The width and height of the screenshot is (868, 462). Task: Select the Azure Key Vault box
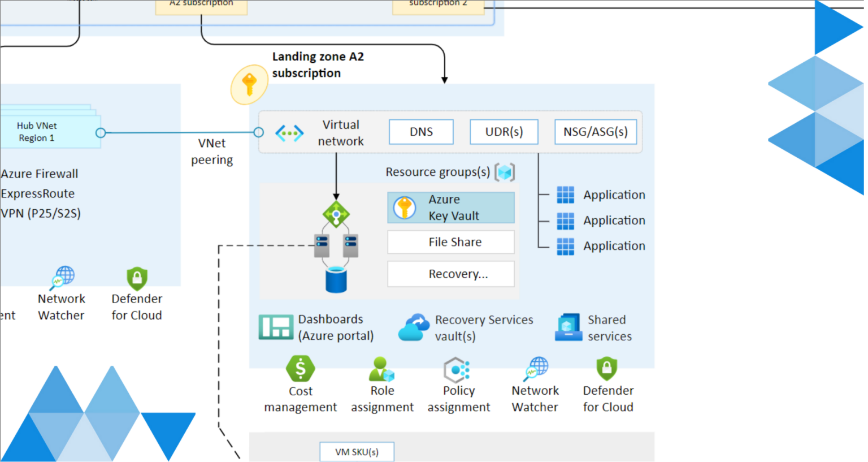pyautogui.click(x=451, y=208)
